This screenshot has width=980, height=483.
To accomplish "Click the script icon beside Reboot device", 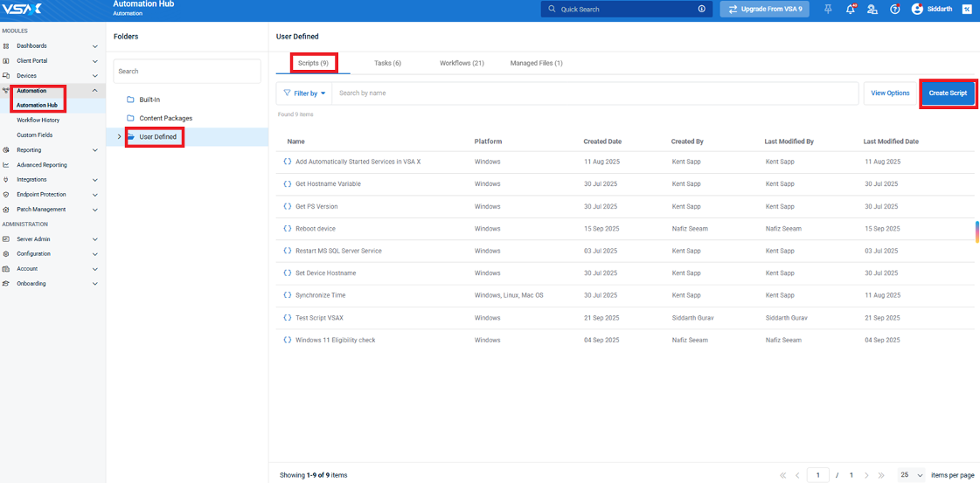I will pyautogui.click(x=288, y=229).
